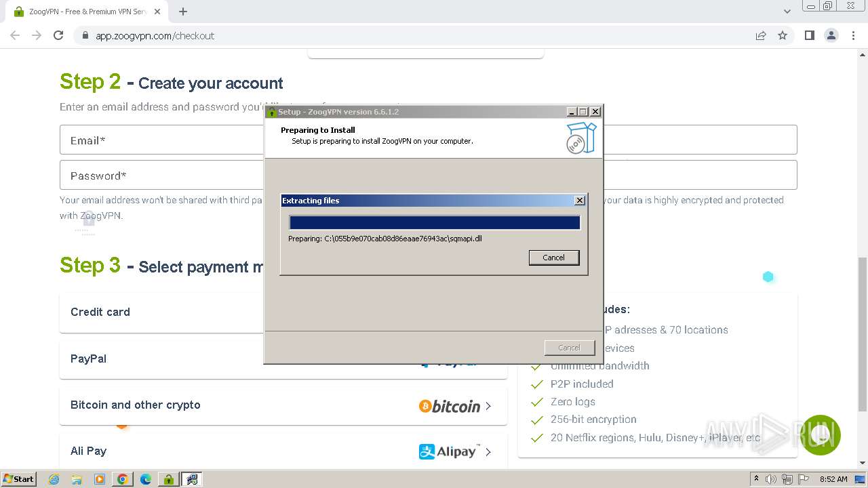The width and height of the screenshot is (868, 488).
Task: Click the lock icon beside the URL
Action: coord(85,36)
